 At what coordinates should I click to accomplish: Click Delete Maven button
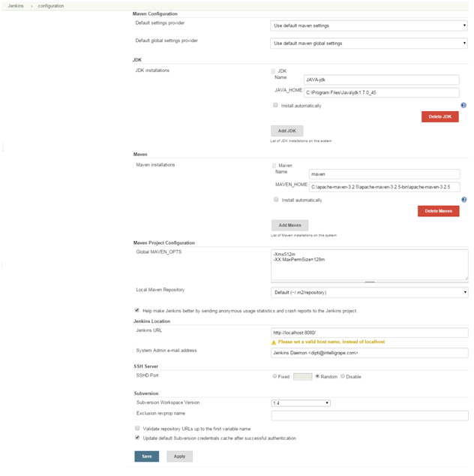click(x=439, y=211)
